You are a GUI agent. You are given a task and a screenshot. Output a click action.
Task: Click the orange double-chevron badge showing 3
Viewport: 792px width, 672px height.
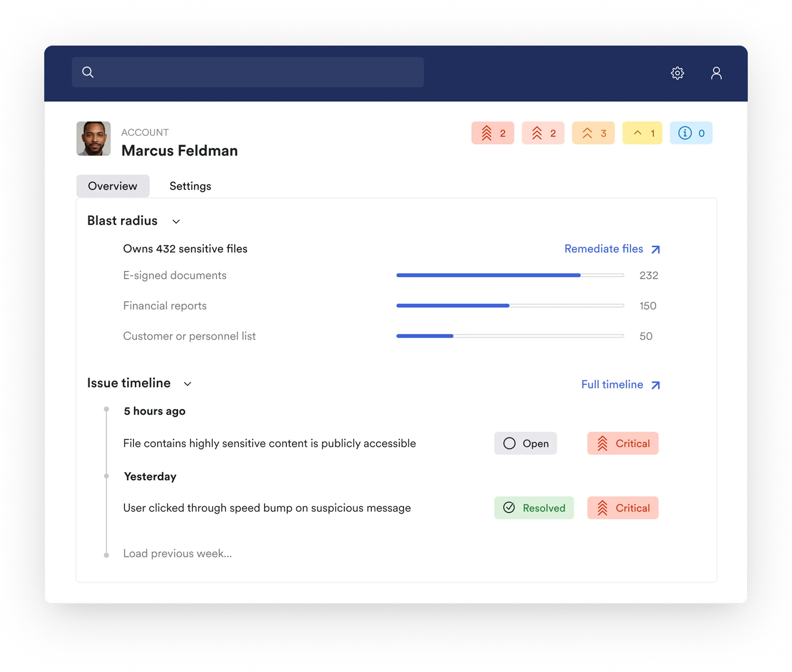pos(593,133)
